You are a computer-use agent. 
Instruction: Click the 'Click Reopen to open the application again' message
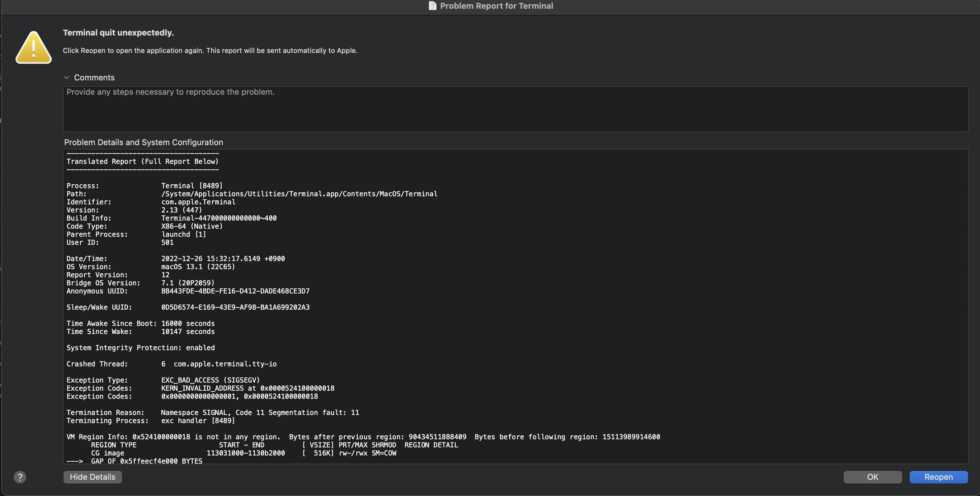(210, 50)
